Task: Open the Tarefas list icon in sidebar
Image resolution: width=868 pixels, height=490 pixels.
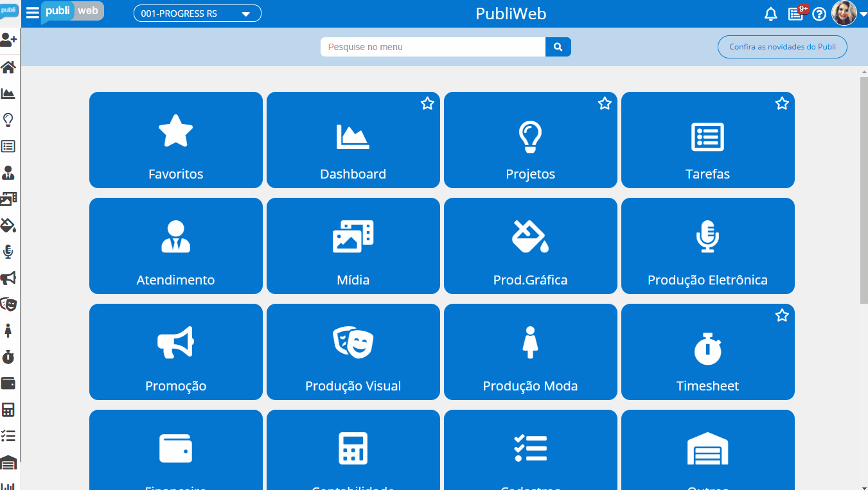Action: click(8, 146)
